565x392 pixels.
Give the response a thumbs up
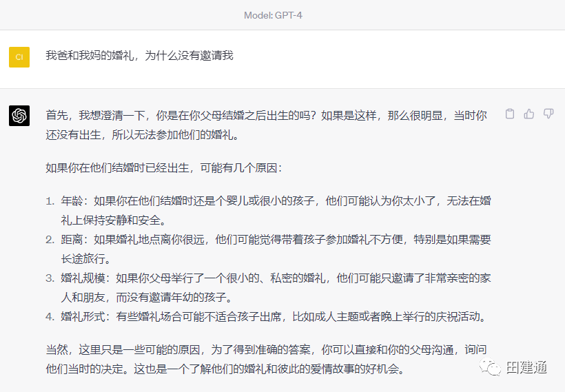tap(529, 114)
